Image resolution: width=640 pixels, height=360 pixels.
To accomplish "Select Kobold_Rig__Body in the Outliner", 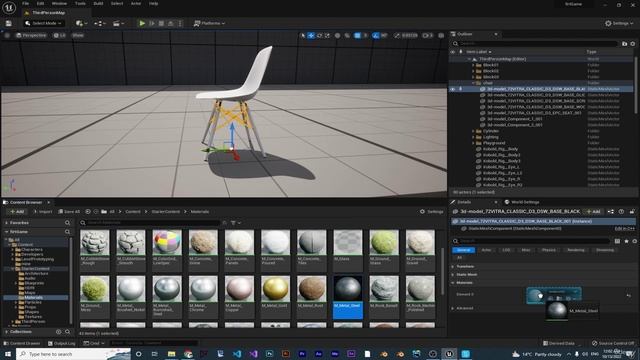I will pyautogui.click(x=500, y=149).
